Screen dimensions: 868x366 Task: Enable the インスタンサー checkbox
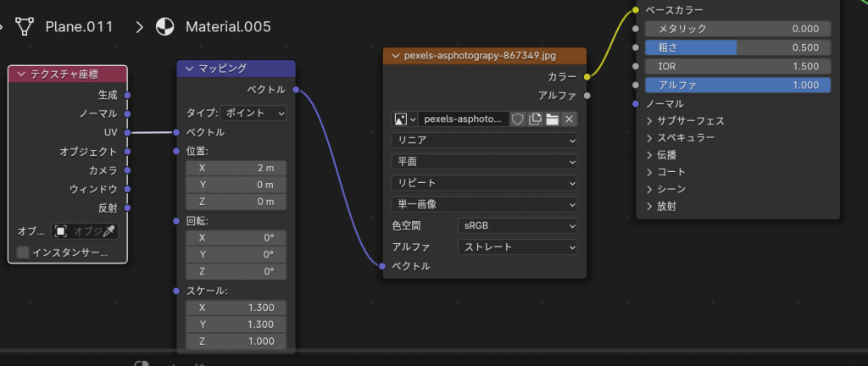(23, 252)
